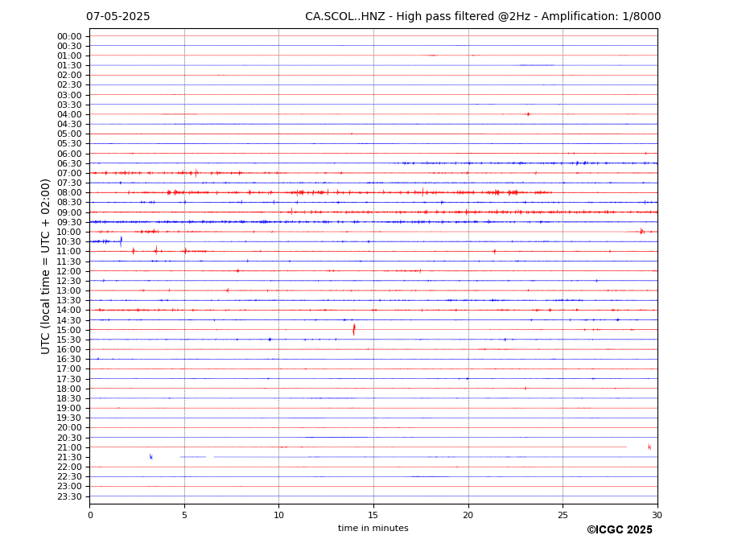Select the 10:00 time label

click(69, 233)
